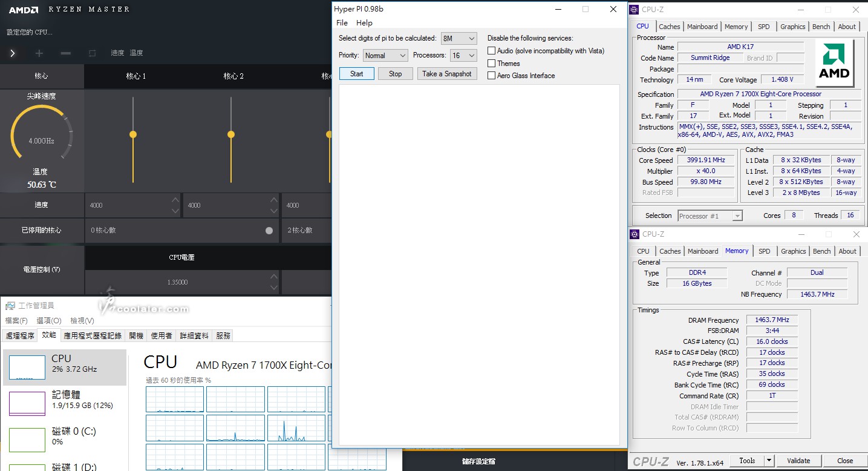This screenshot has height=471, width=868.
Task: Click the title icon of the CPU-Z processor window
Action: (x=635, y=10)
